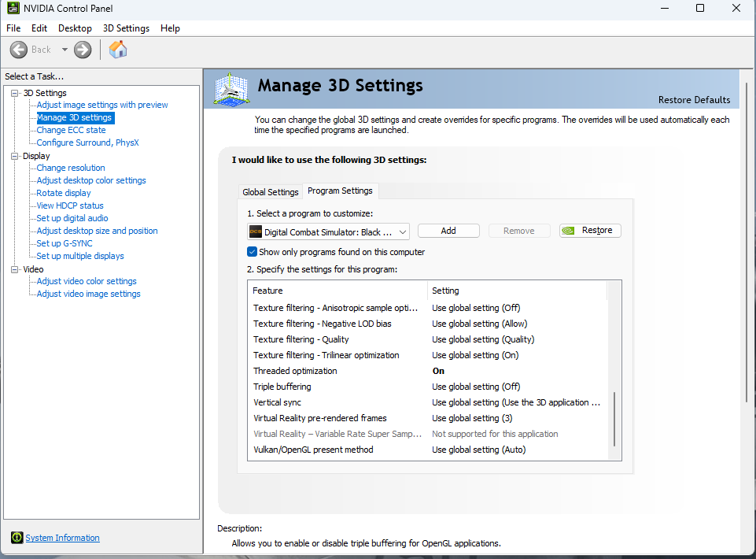Open the Home icon in toolbar
The image size is (756, 559).
pyautogui.click(x=118, y=50)
